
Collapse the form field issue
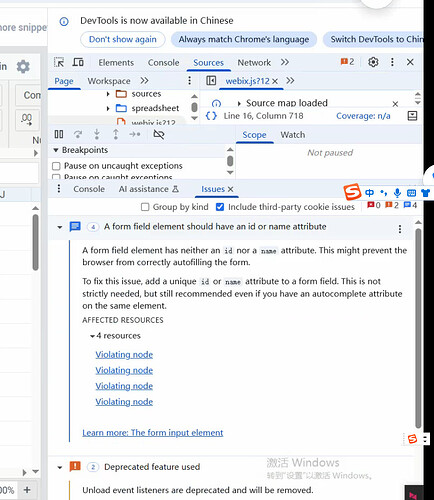click(60, 227)
